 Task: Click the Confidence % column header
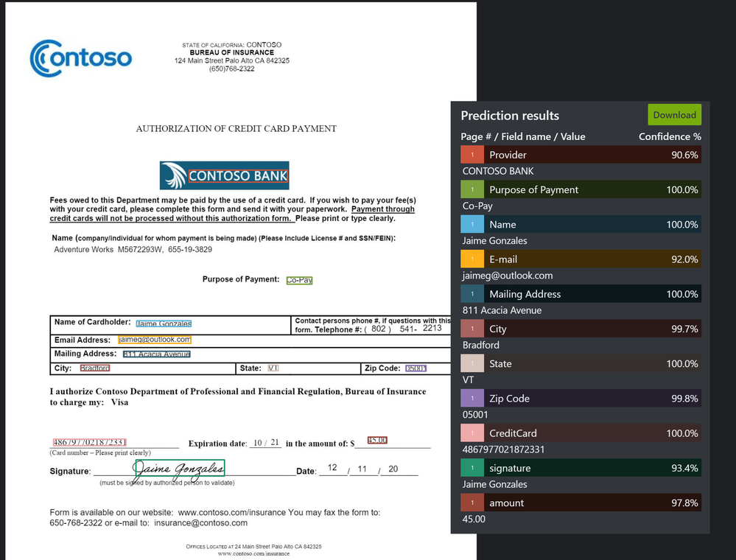click(670, 136)
